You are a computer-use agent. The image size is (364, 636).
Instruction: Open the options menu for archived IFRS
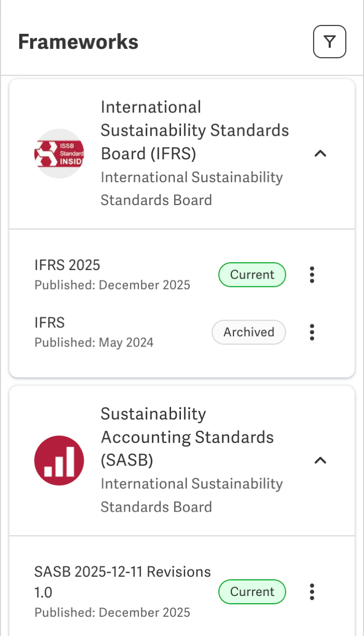(x=312, y=332)
